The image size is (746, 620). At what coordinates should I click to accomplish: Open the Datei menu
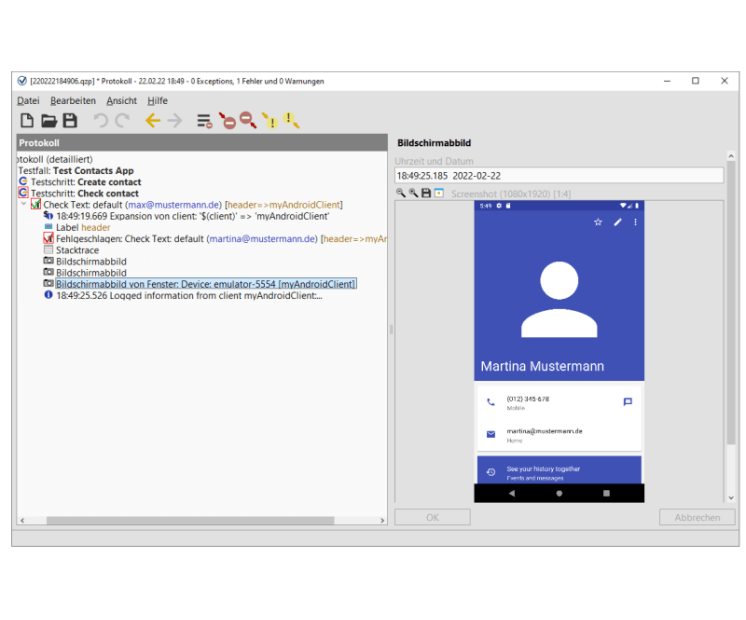(x=28, y=100)
